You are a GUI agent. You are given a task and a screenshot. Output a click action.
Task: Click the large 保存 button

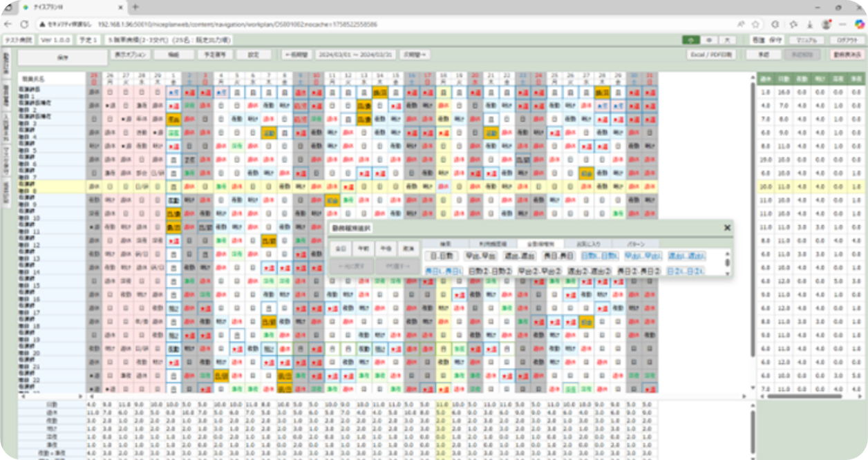63,57
